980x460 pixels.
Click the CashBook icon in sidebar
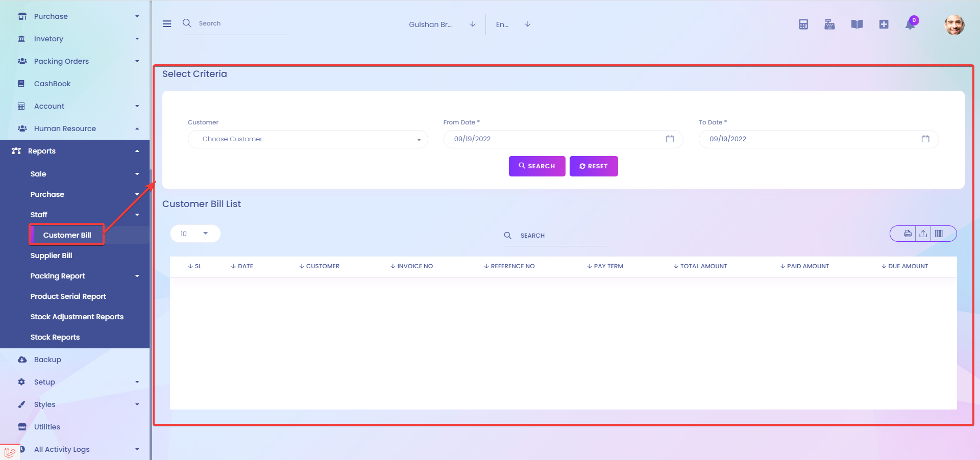[x=21, y=84]
